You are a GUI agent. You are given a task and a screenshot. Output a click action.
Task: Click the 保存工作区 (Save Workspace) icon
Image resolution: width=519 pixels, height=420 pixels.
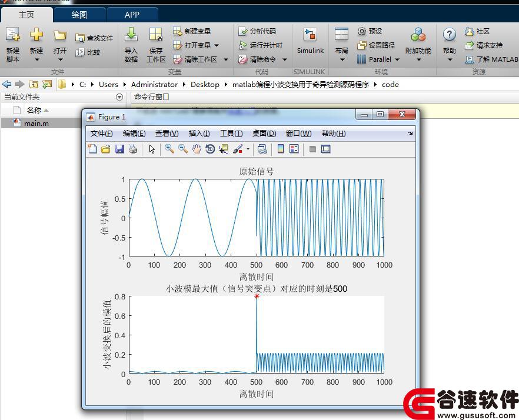(x=155, y=35)
